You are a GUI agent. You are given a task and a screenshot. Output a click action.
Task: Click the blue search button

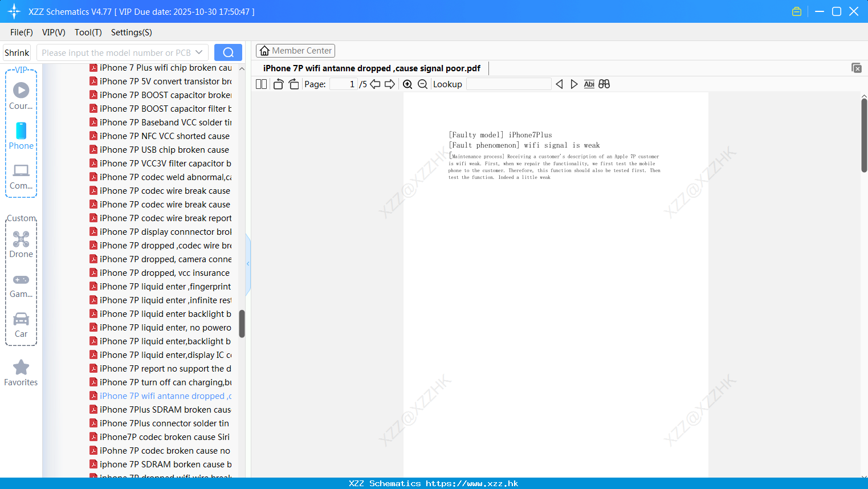(x=228, y=52)
